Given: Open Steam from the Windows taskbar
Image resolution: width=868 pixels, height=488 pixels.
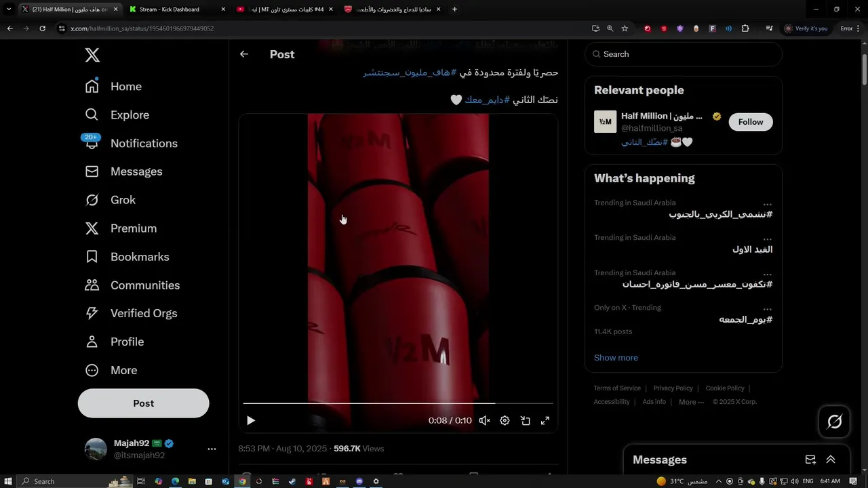Looking at the screenshot, I should [x=292, y=481].
